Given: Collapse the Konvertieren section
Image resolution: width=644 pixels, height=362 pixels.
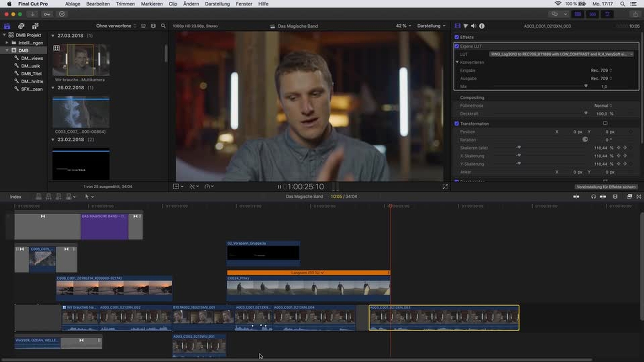Looking at the screenshot, I should click(x=457, y=62).
